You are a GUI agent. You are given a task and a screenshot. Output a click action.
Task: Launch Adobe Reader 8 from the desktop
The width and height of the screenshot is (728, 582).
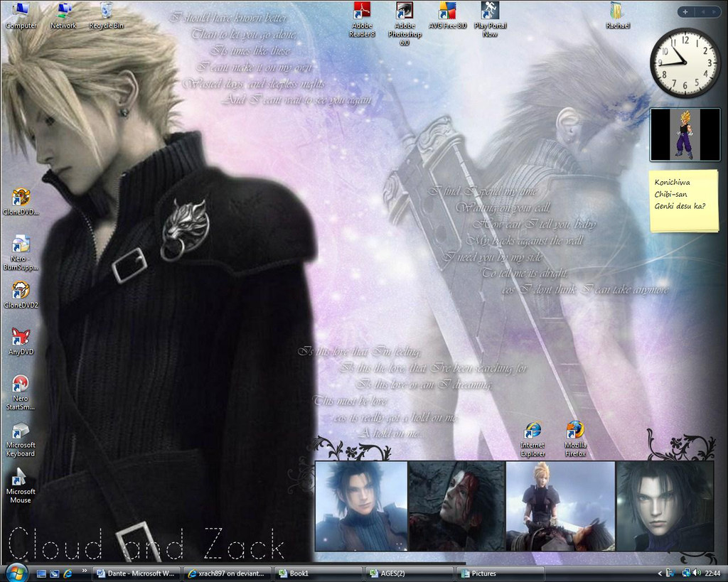pyautogui.click(x=362, y=19)
